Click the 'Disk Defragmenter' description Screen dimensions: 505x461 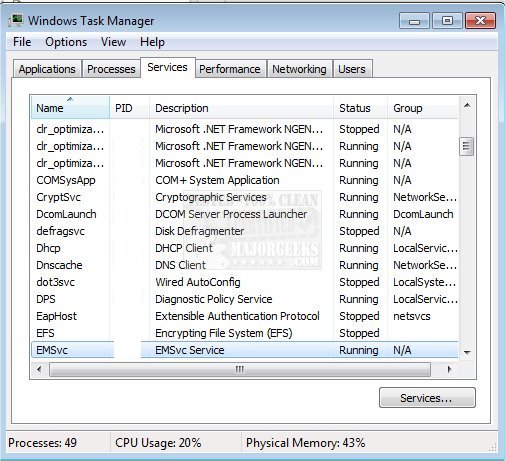pos(199,231)
